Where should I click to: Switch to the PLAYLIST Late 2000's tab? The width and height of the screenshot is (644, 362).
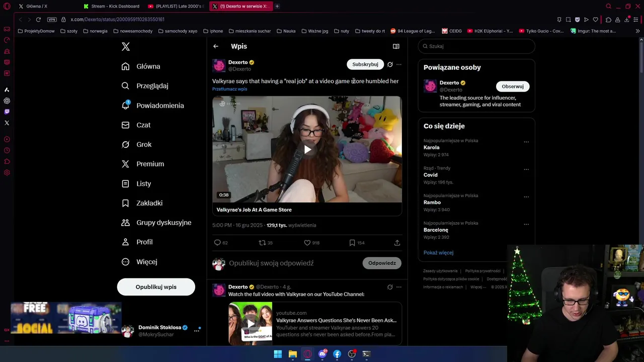click(176, 7)
